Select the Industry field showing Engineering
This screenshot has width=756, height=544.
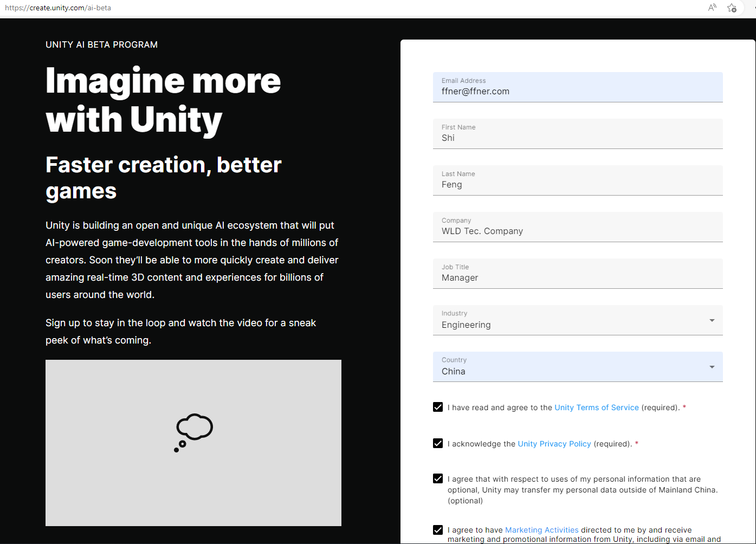click(569, 324)
